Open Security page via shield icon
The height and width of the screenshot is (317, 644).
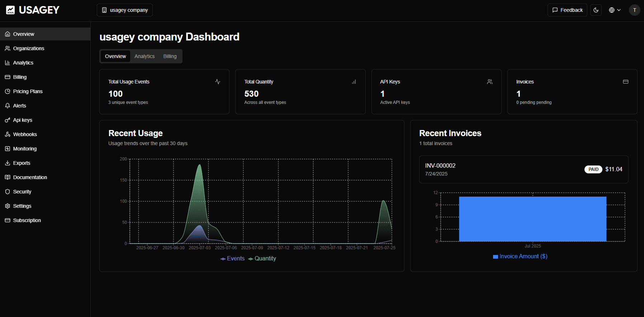click(8, 192)
